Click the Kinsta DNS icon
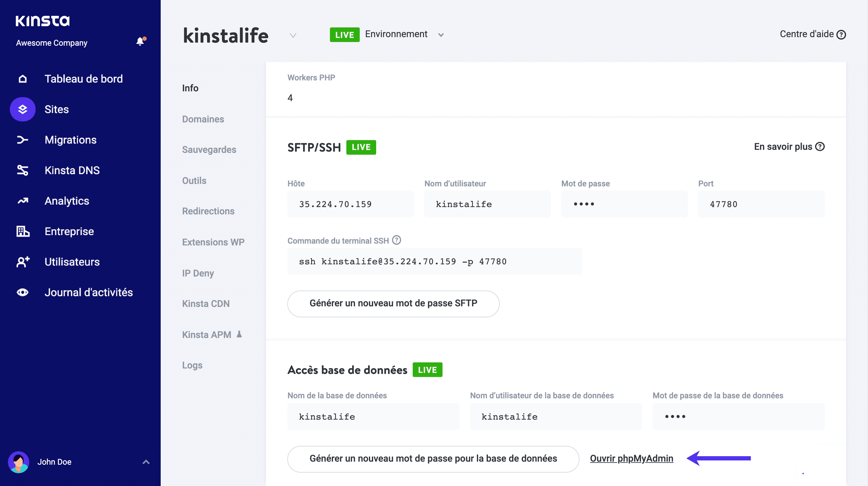 (23, 170)
